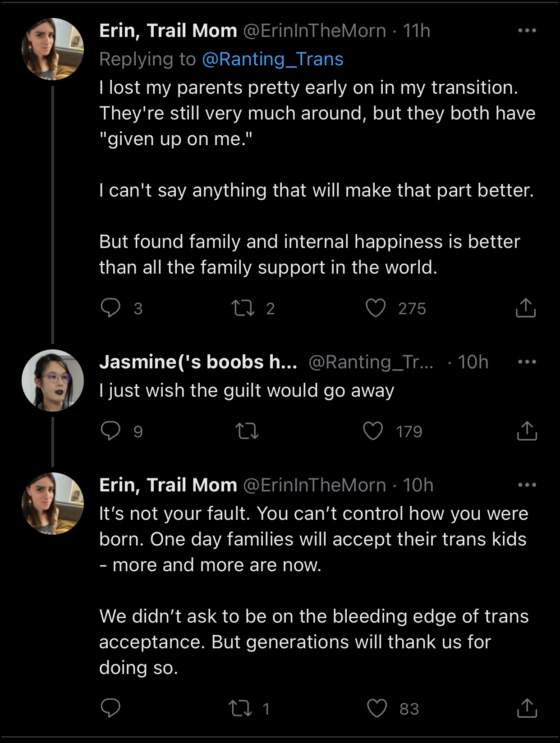Open Erin's avatar on top tweet
This screenshot has width=560, height=743.
coord(53,49)
